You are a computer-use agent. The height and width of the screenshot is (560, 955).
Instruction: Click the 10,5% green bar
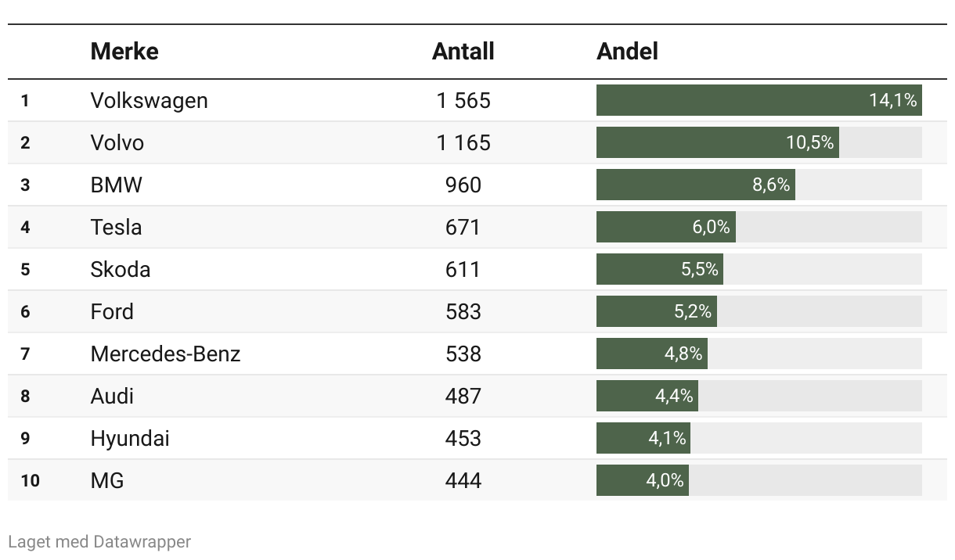[x=717, y=143]
